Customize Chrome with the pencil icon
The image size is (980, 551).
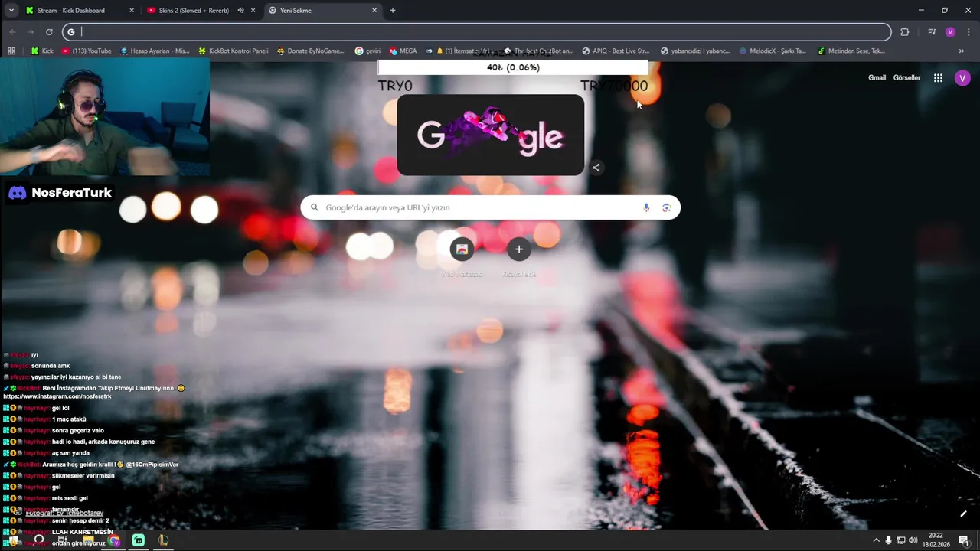click(x=963, y=514)
